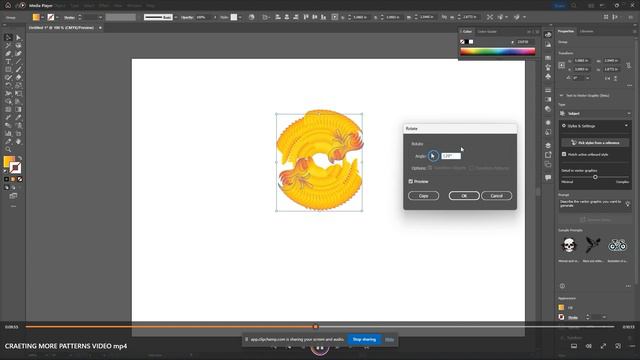Click the color spectrum bar
Screen dimensions: 640x360
coord(498,51)
